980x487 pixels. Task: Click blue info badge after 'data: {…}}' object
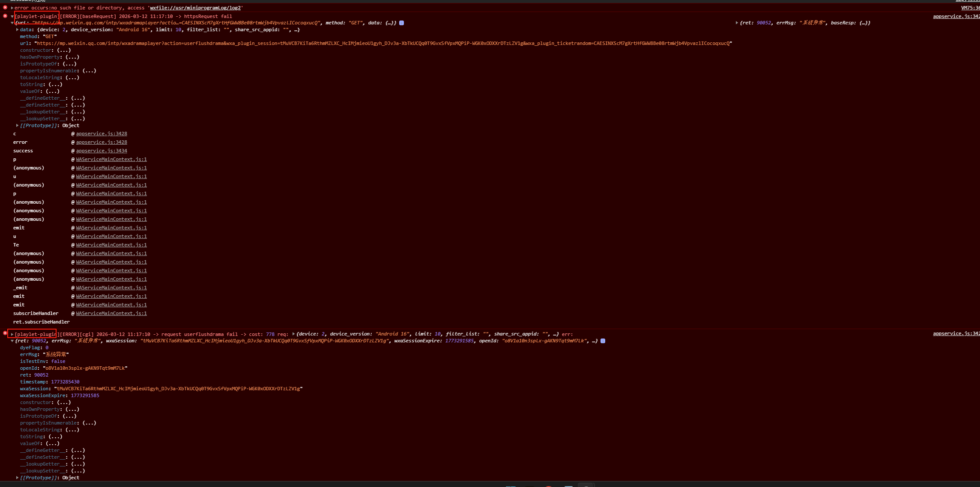(402, 23)
